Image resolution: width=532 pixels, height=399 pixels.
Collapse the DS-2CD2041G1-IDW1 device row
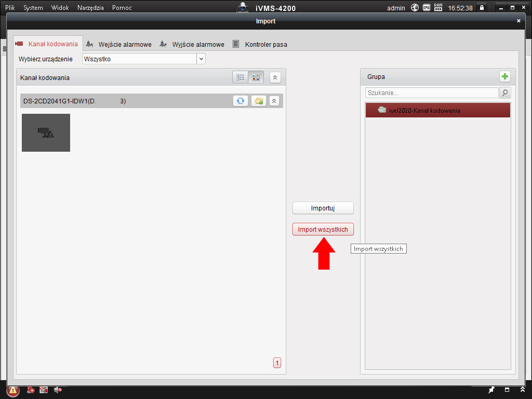pyautogui.click(x=274, y=101)
